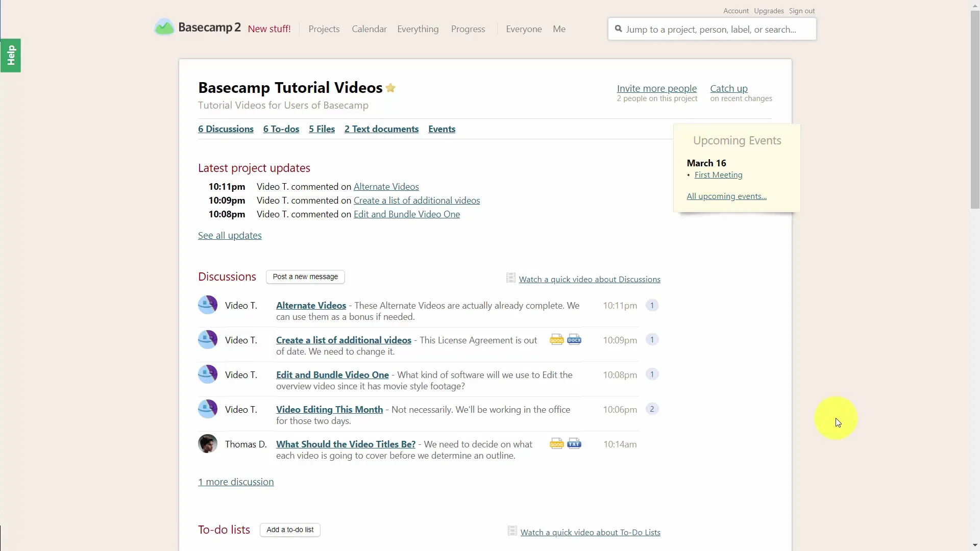Focus the Jump to a project search field
This screenshot has height=551, width=980.
(712, 29)
